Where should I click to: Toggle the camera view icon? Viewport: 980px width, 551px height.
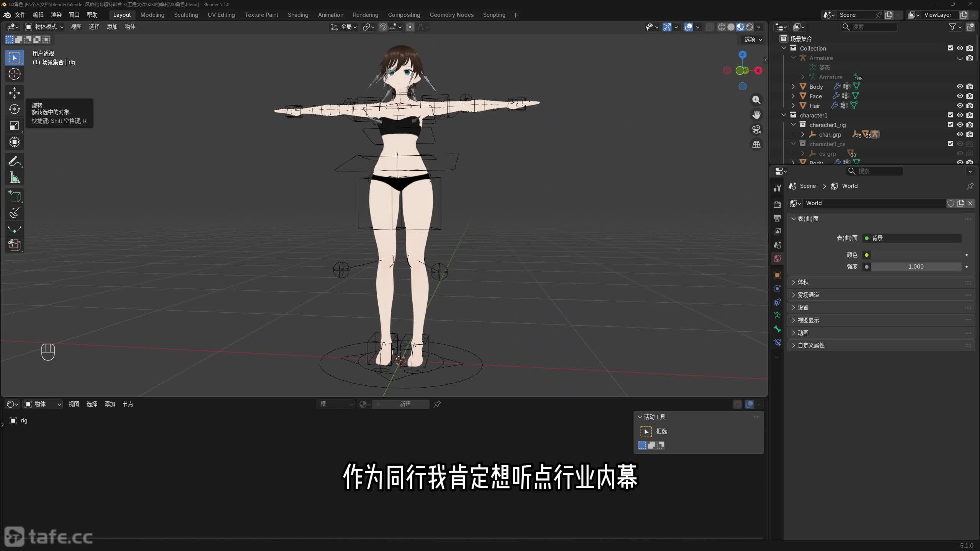click(x=756, y=130)
